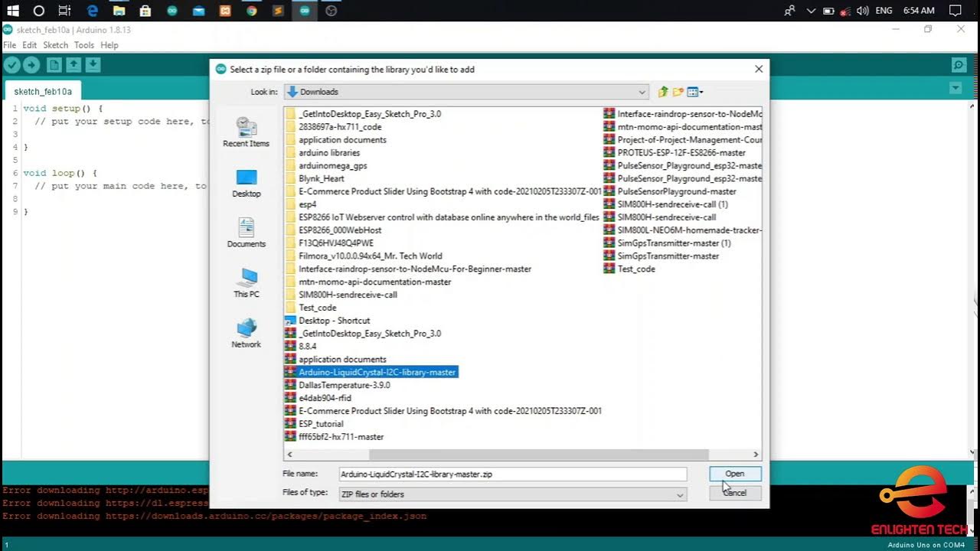The image size is (980, 551).
Task: Open the View Menu icon in dialog
Action: click(694, 92)
